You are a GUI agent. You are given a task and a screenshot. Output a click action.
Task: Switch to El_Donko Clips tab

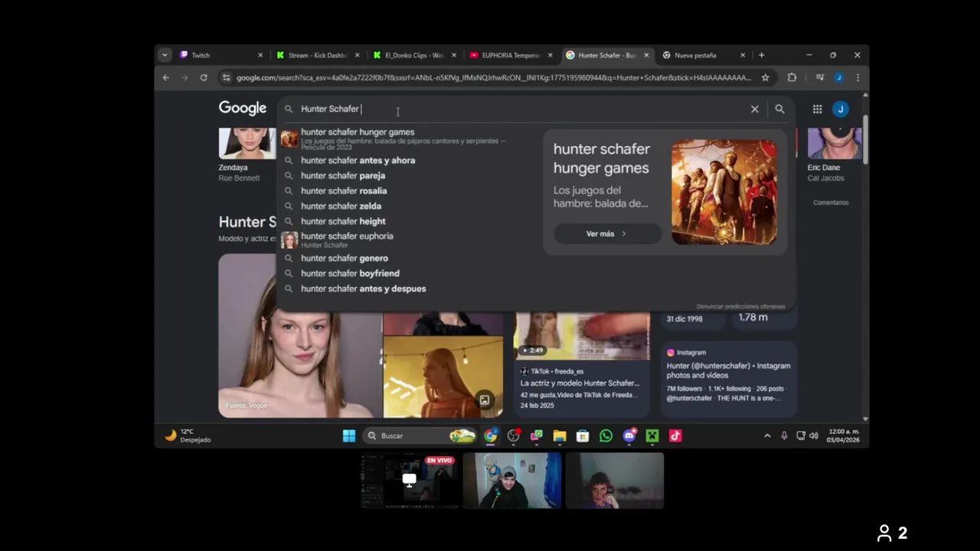pyautogui.click(x=415, y=55)
